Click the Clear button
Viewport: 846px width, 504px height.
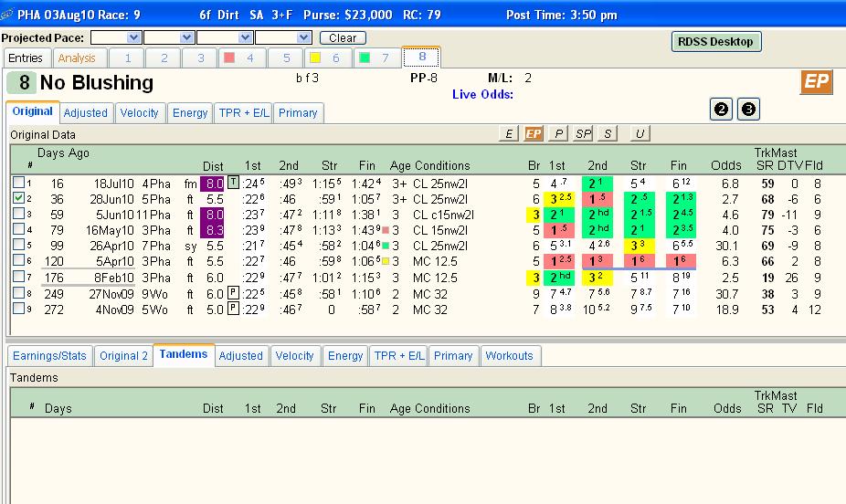point(343,37)
